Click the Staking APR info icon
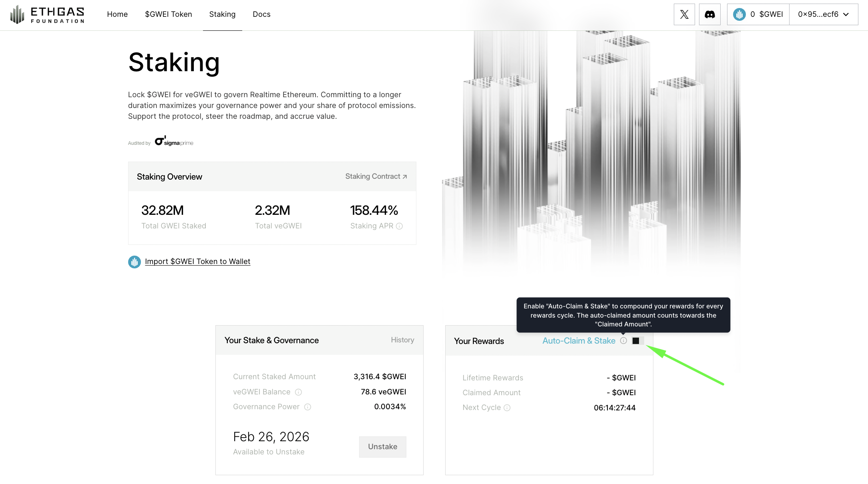 [399, 226]
